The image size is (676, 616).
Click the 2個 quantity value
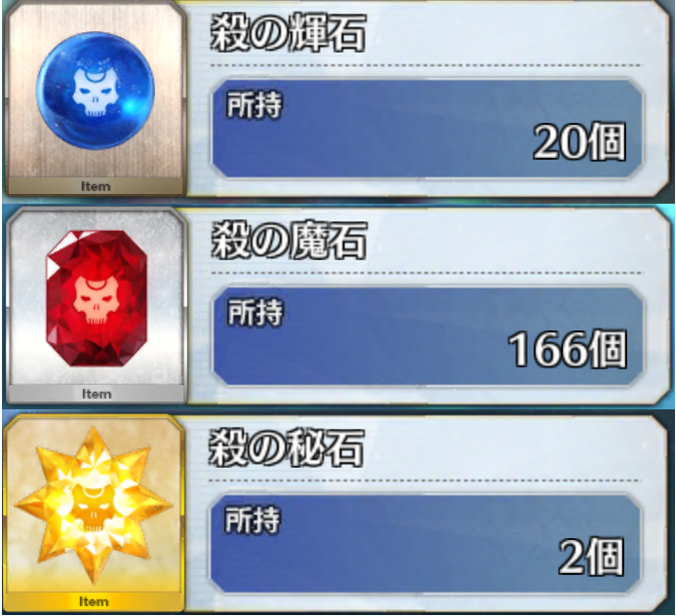tap(591, 557)
